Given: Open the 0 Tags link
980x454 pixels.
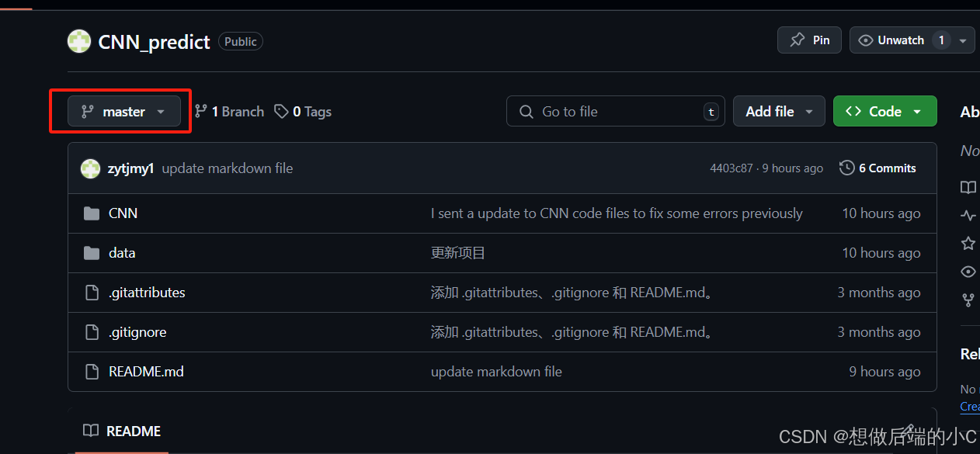Looking at the screenshot, I should pyautogui.click(x=303, y=112).
